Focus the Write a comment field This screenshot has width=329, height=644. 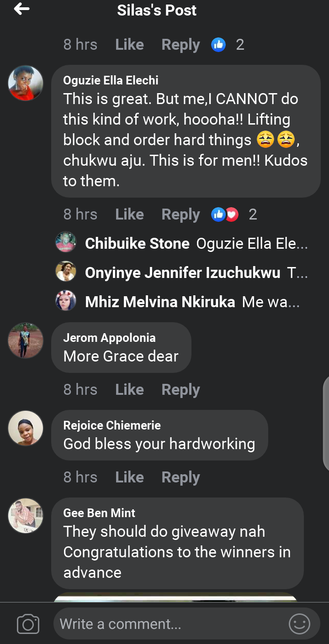tap(169, 624)
